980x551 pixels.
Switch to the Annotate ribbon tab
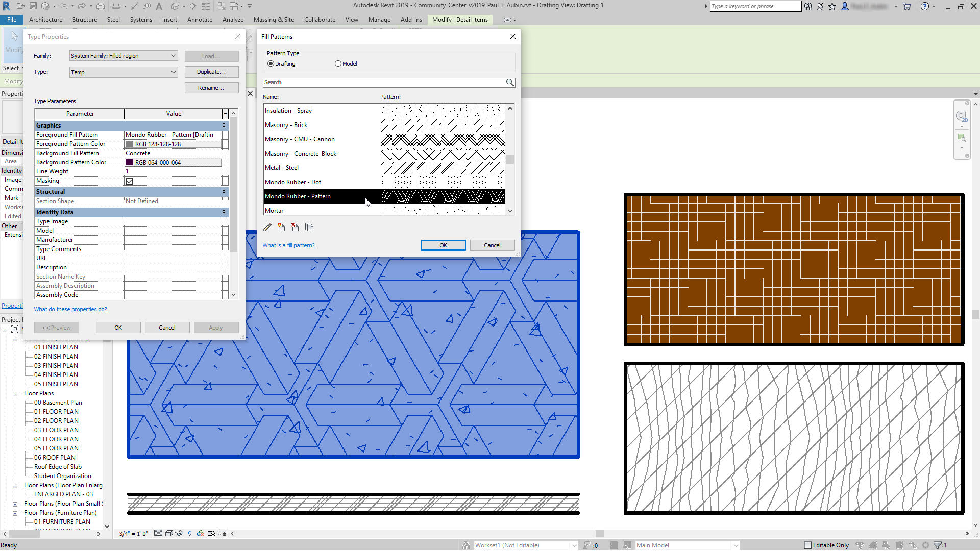click(x=199, y=20)
